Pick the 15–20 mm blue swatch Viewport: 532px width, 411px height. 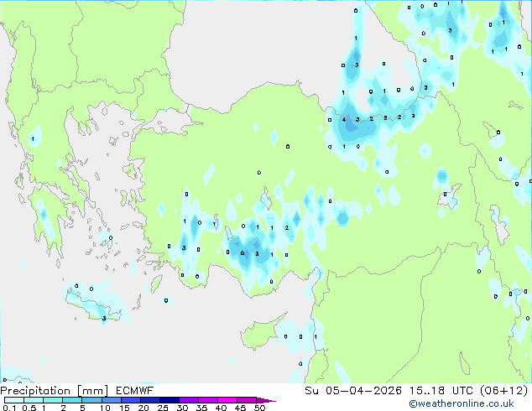pos(130,400)
